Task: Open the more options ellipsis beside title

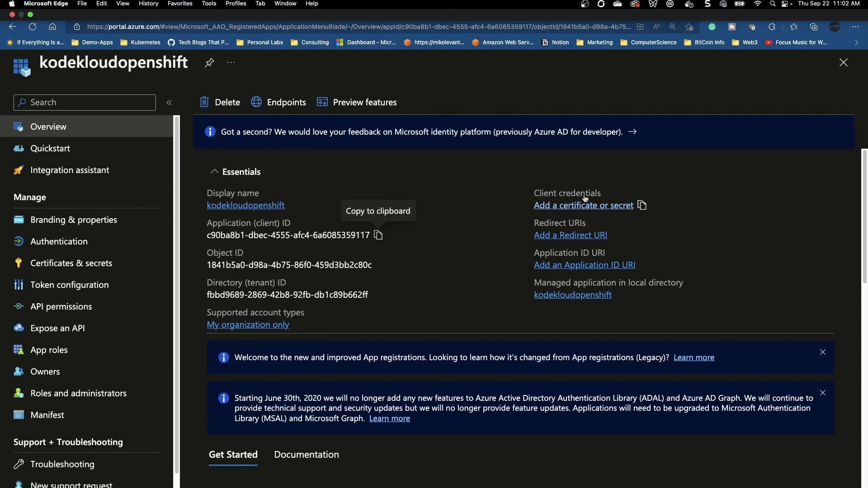Action: (x=231, y=62)
